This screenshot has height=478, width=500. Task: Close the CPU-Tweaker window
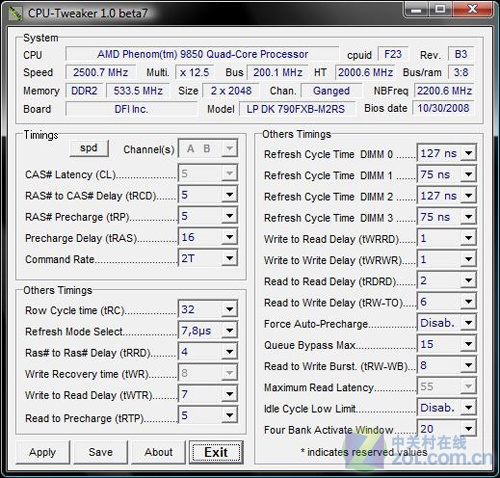point(472,9)
